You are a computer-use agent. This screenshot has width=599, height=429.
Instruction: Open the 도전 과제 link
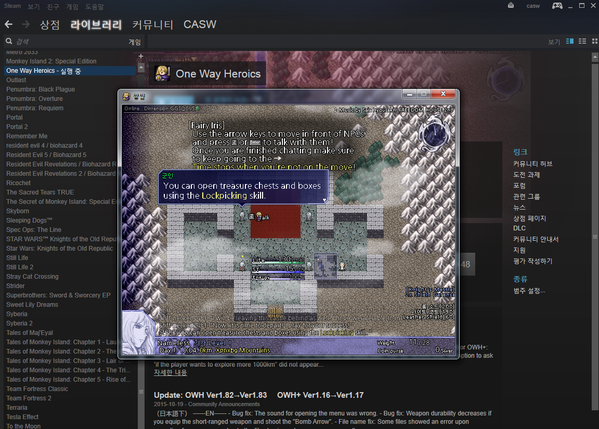coord(526,175)
